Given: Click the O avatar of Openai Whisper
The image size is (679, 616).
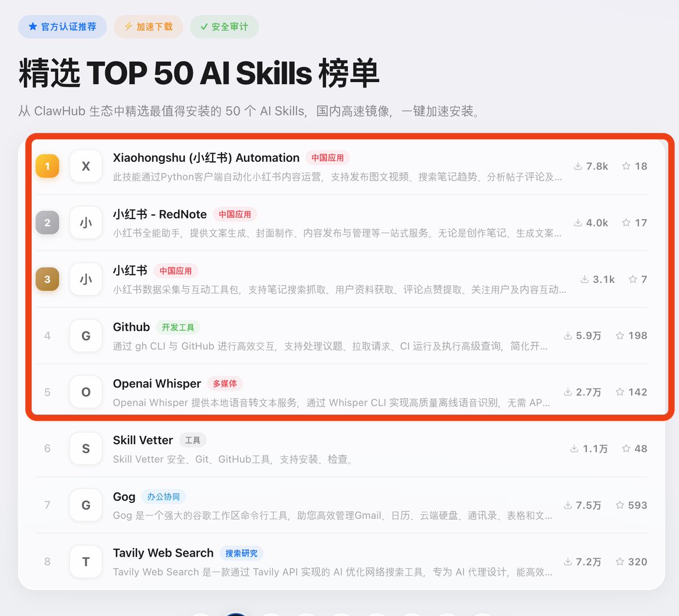Looking at the screenshot, I should pyautogui.click(x=86, y=392).
